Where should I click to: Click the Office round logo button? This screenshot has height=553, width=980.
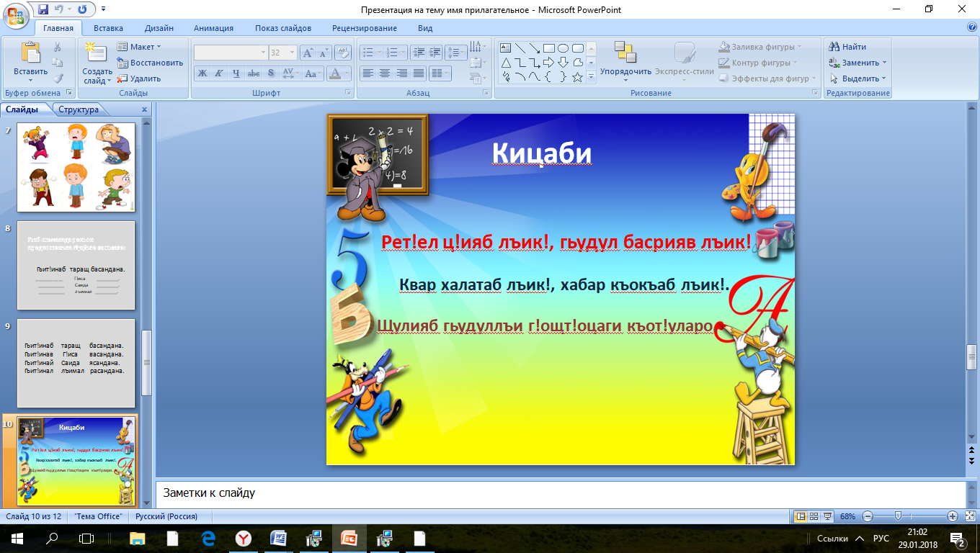point(16,16)
